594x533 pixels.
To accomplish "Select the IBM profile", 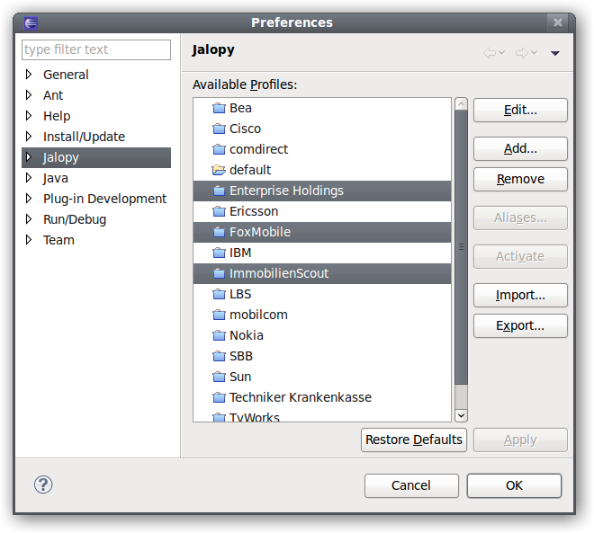I will point(322,253).
